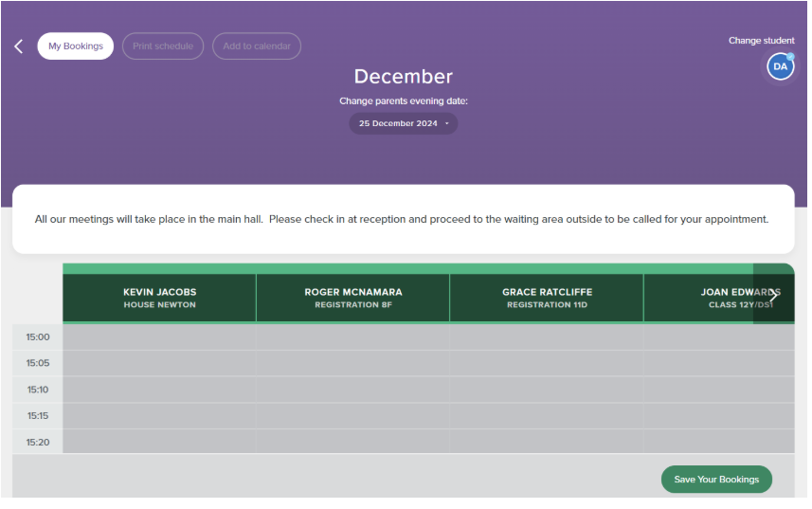Select the Grace Ratcliffe column header
This screenshot has width=812, height=509.
[546, 298]
